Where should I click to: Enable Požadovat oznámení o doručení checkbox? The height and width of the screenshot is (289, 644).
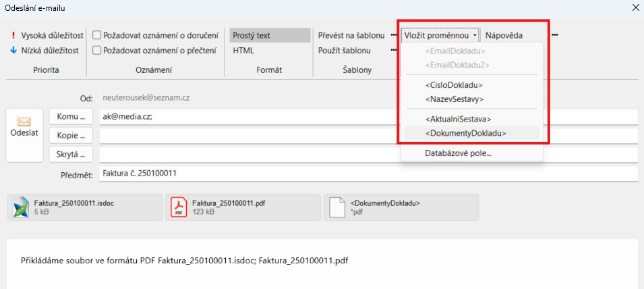click(x=97, y=35)
